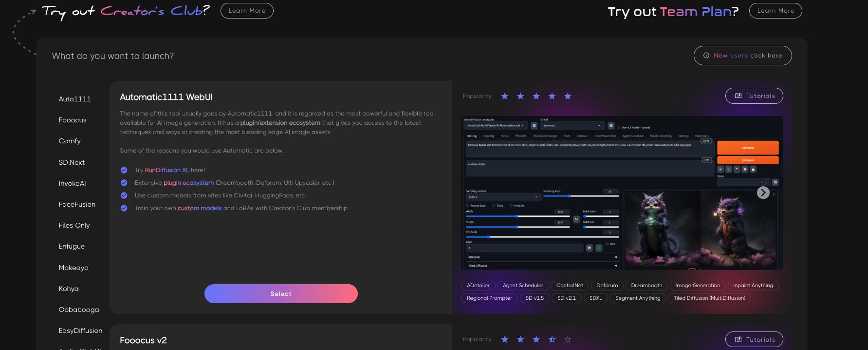The height and width of the screenshot is (350, 868).
Task: Click the Deforum tag
Action: 607,286
